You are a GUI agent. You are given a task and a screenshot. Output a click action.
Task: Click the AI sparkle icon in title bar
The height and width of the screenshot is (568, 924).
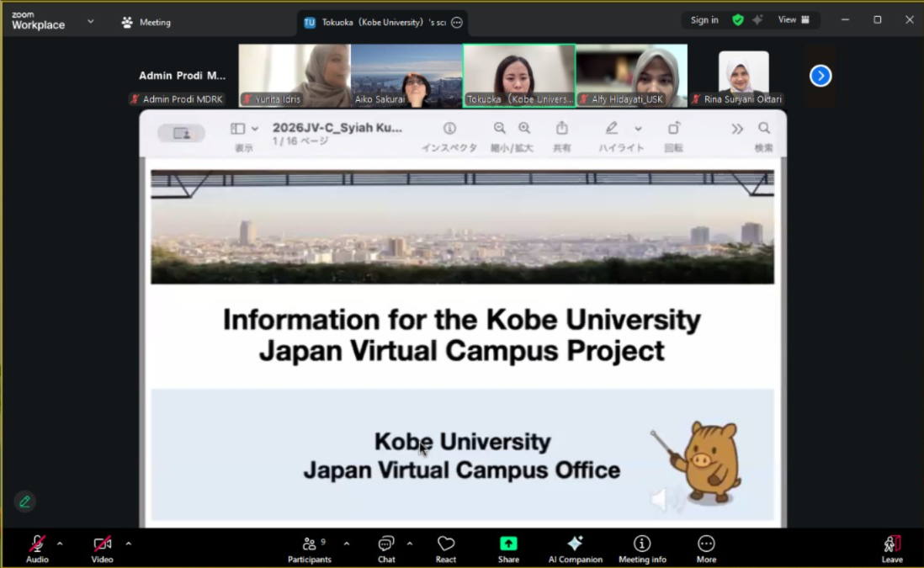[x=758, y=20]
